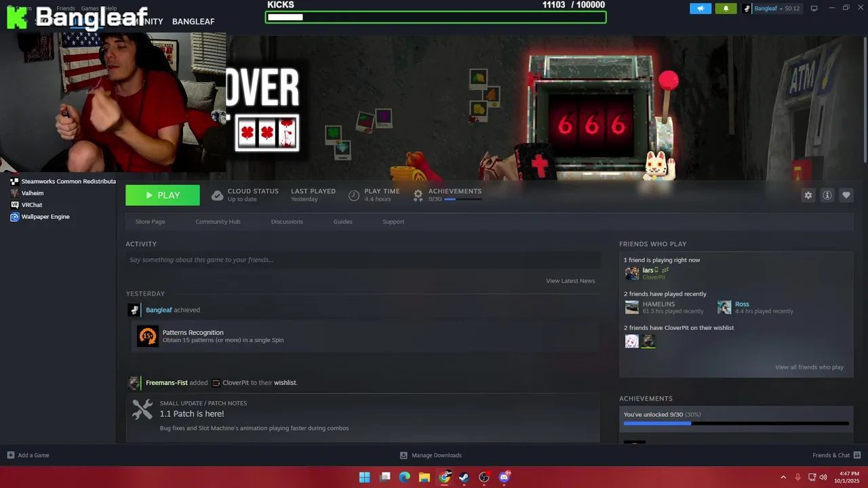Click the play time clock icon
Image resolution: width=868 pixels, height=488 pixels.
(x=354, y=195)
